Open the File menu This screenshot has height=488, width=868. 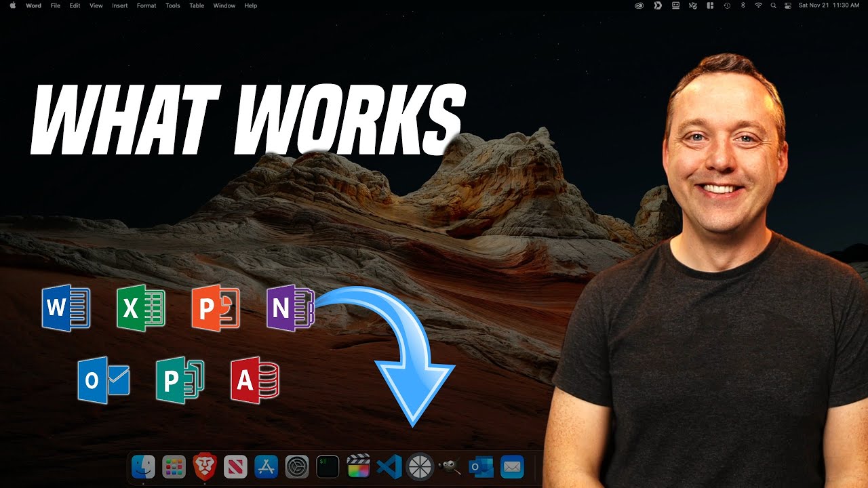click(x=56, y=5)
